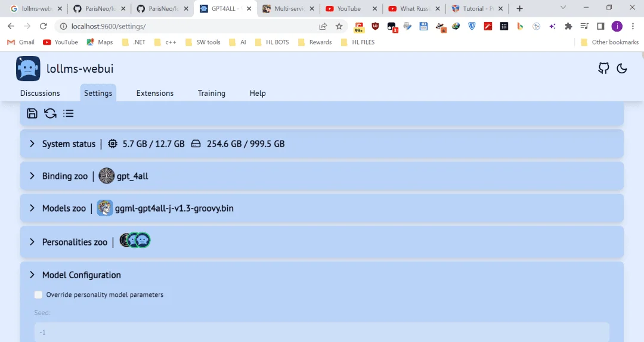Open the Rewards bookmarks folder
Image resolution: width=644 pixels, height=342 pixels.
coord(315,42)
